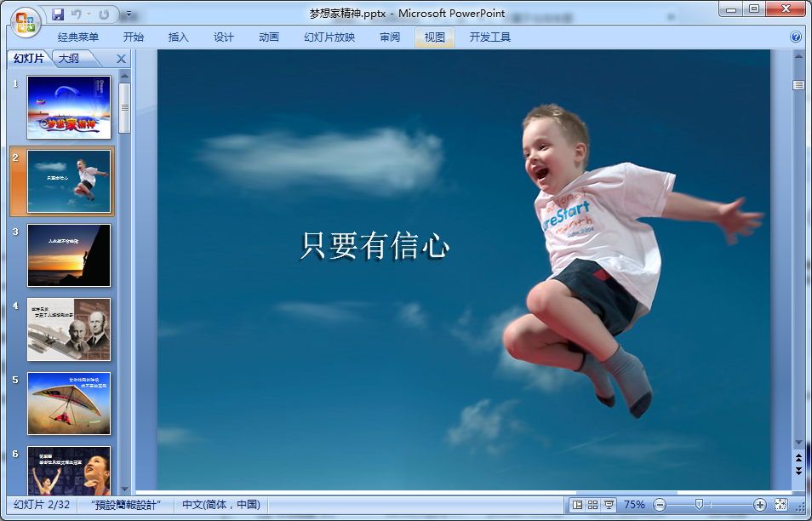Fit slide to current window
The height and width of the screenshot is (521, 812).
[781, 505]
